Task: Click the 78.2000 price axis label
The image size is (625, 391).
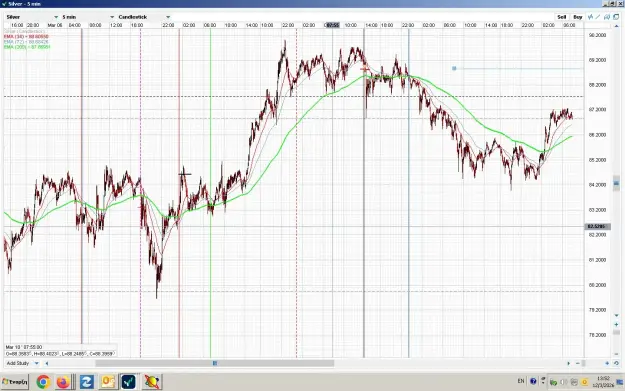Action: pos(597,335)
